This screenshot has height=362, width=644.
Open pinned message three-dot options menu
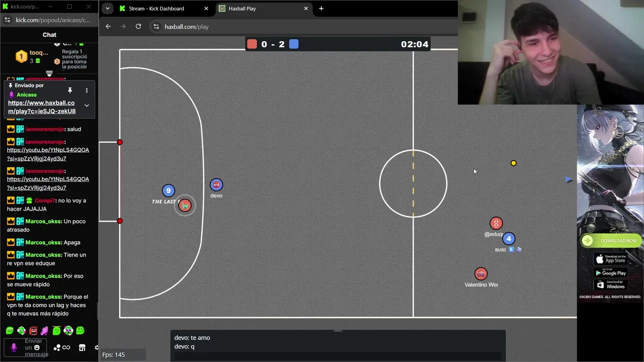pyautogui.click(x=87, y=90)
